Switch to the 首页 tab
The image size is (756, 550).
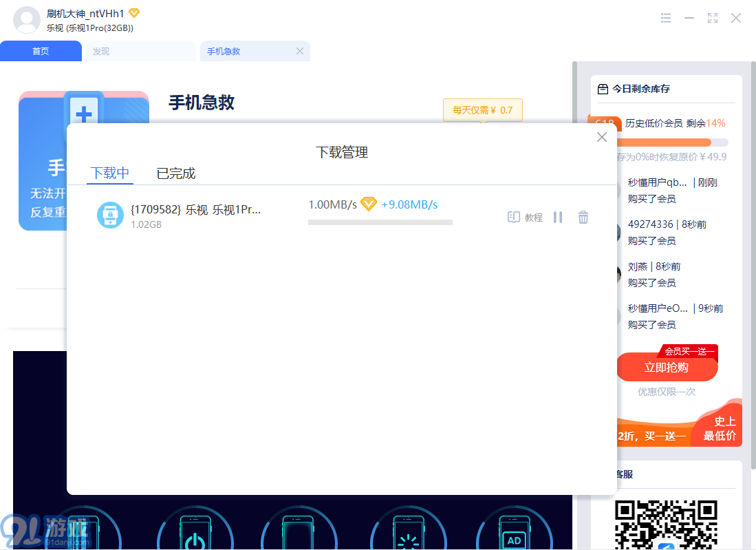41,51
